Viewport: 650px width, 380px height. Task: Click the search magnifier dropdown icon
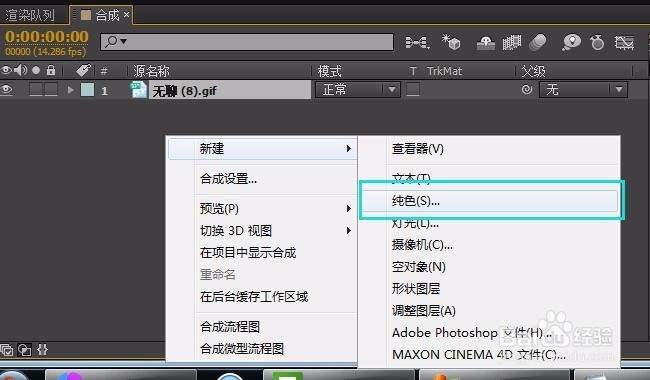115,42
